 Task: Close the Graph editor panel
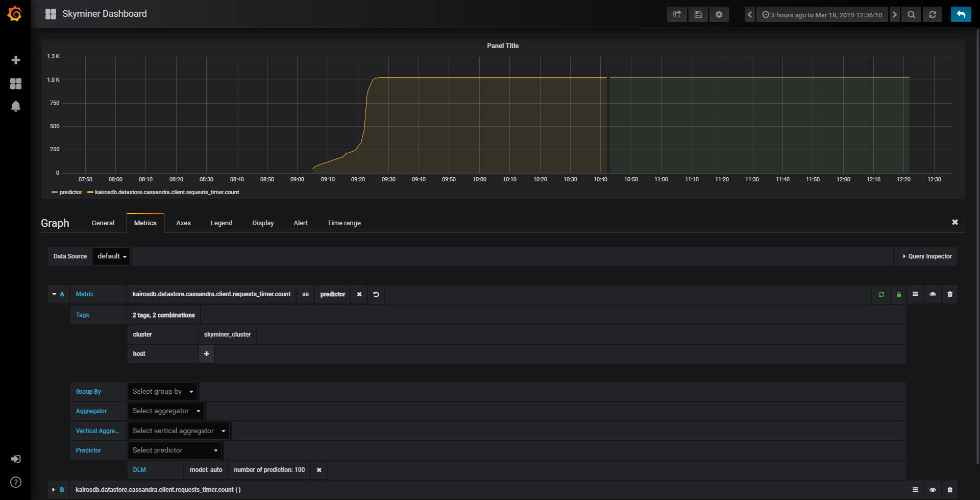pos(955,222)
